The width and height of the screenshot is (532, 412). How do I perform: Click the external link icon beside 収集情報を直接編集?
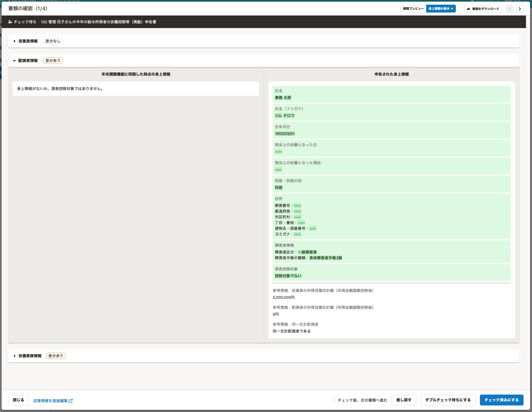(71, 401)
